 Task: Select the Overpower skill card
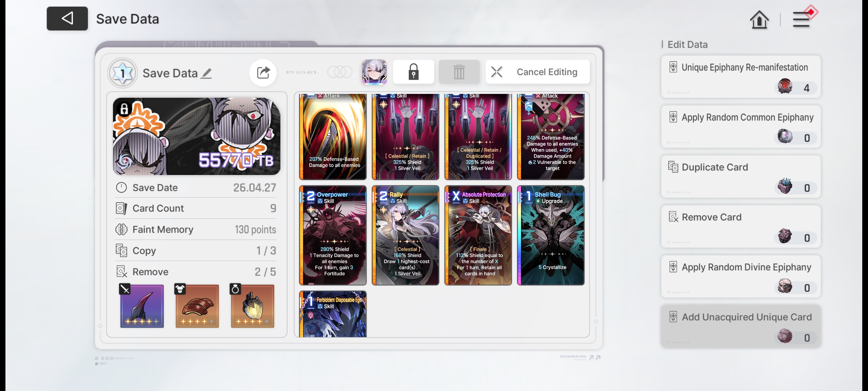point(333,235)
